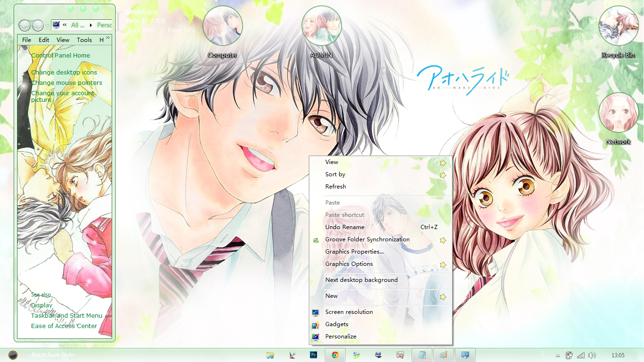Switch to Google Chrome in taskbar
The width and height of the screenshot is (644, 362).
[335, 355]
